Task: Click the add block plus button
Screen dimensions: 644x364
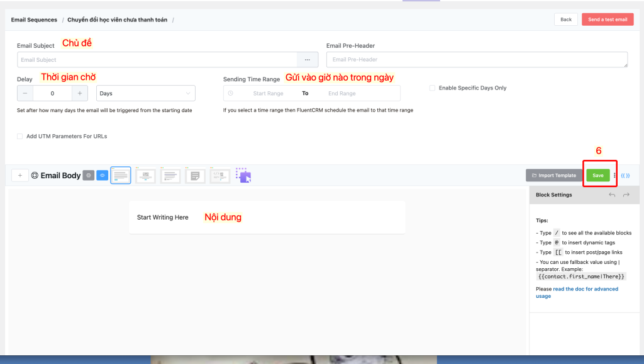Action: (x=19, y=175)
